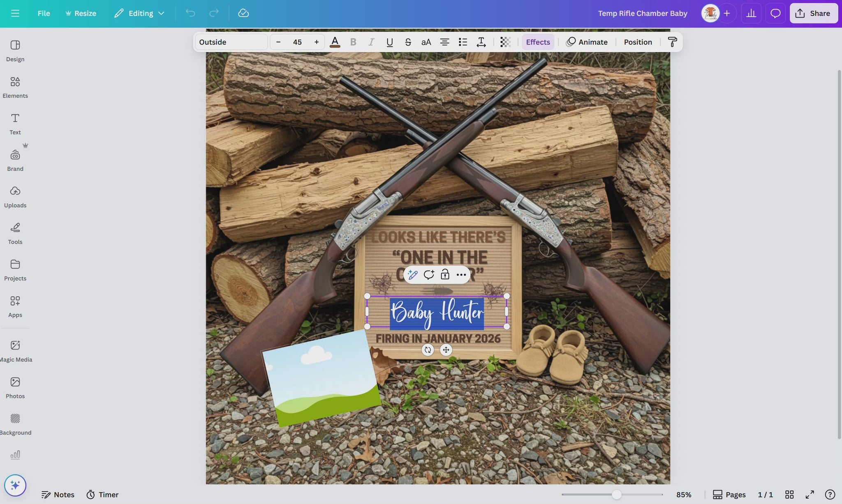Click the font size field showing 45
The height and width of the screenshot is (504, 842).
(x=297, y=42)
